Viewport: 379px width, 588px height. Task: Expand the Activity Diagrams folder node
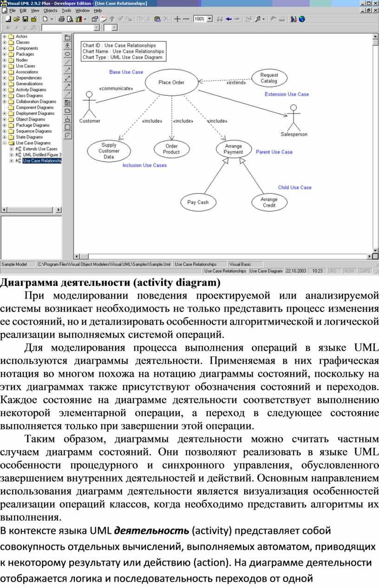pos(4,90)
